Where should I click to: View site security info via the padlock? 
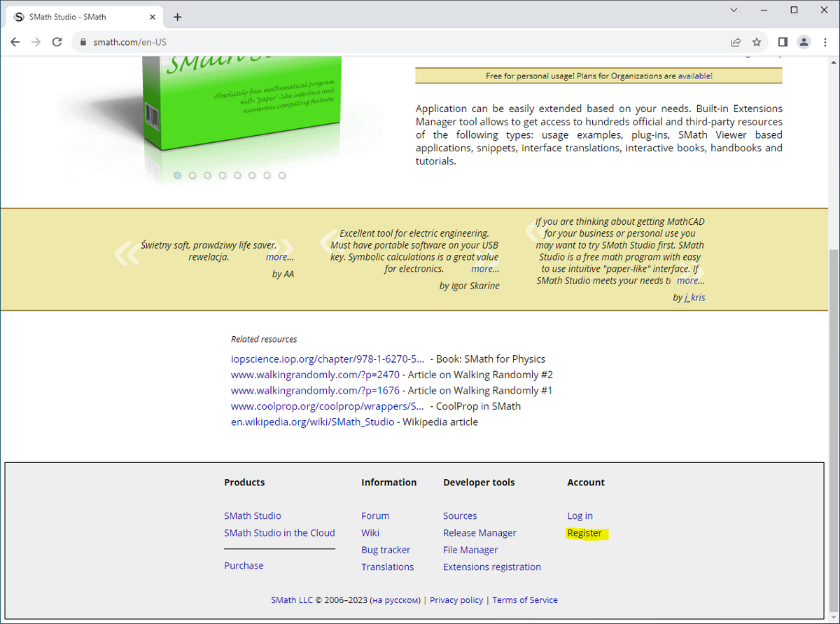pos(83,42)
